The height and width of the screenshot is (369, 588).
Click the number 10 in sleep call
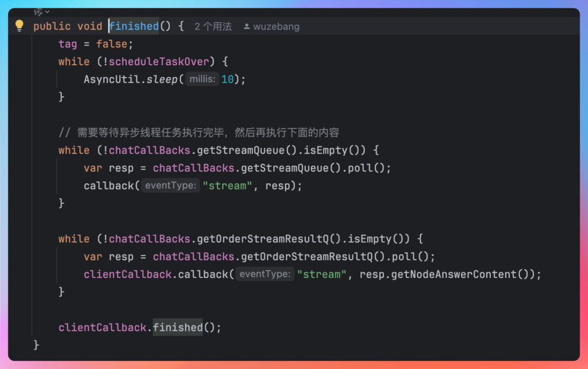228,79
